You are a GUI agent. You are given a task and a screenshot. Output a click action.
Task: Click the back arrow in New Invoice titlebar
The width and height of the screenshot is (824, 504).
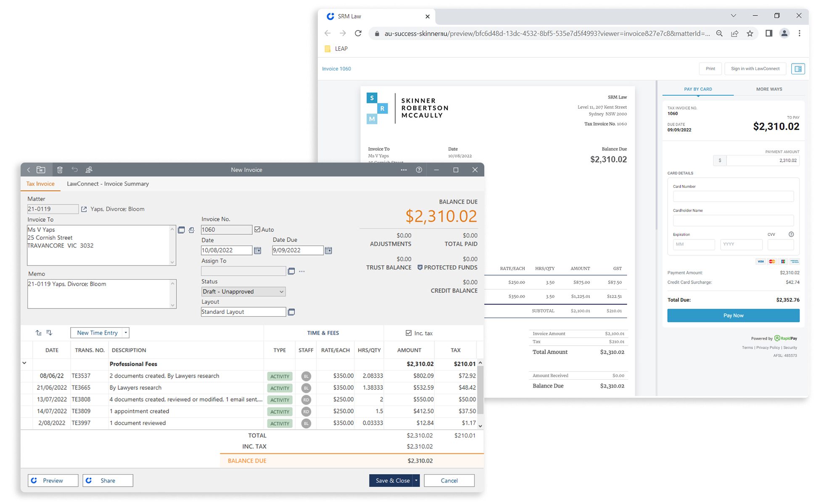point(29,170)
